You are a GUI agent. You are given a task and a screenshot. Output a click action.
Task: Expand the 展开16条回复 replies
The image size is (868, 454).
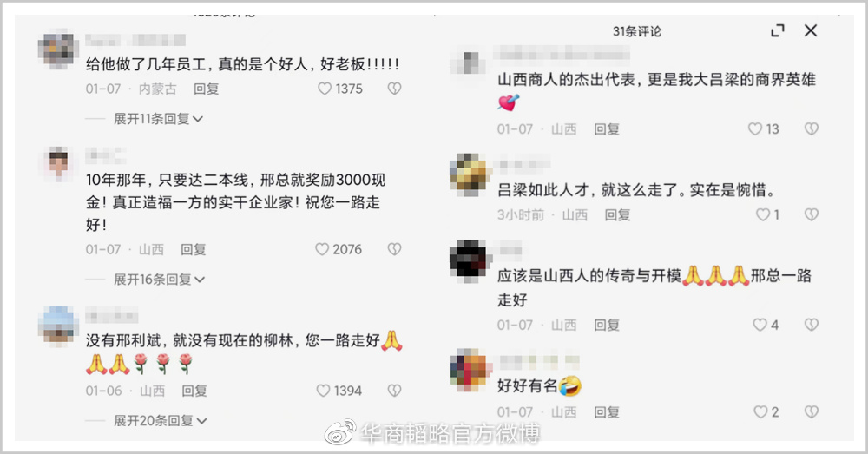pyautogui.click(x=160, y=279)
